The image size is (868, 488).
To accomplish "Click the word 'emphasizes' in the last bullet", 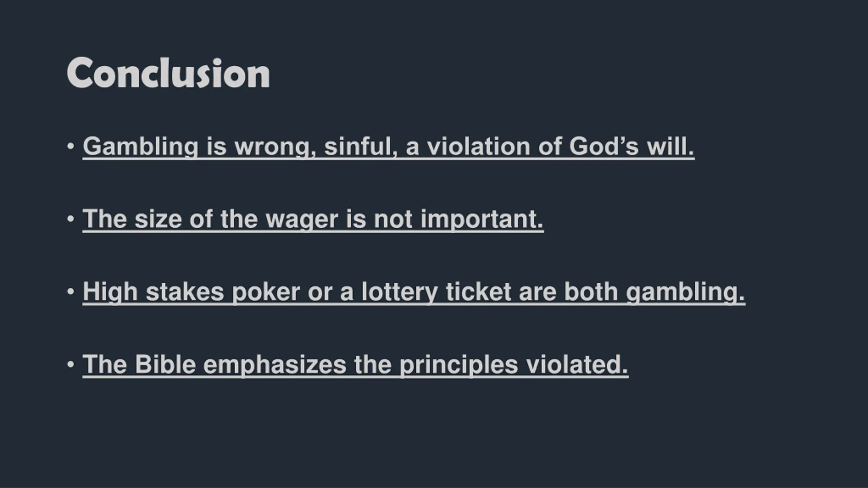I will pos(275,365).
